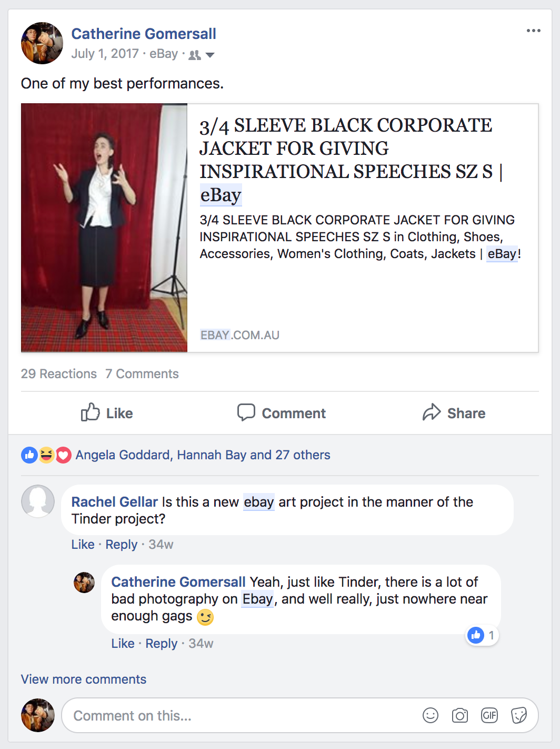Open the GIF picker in comment box
Screen dimensions: 560x749
point(489,715)
